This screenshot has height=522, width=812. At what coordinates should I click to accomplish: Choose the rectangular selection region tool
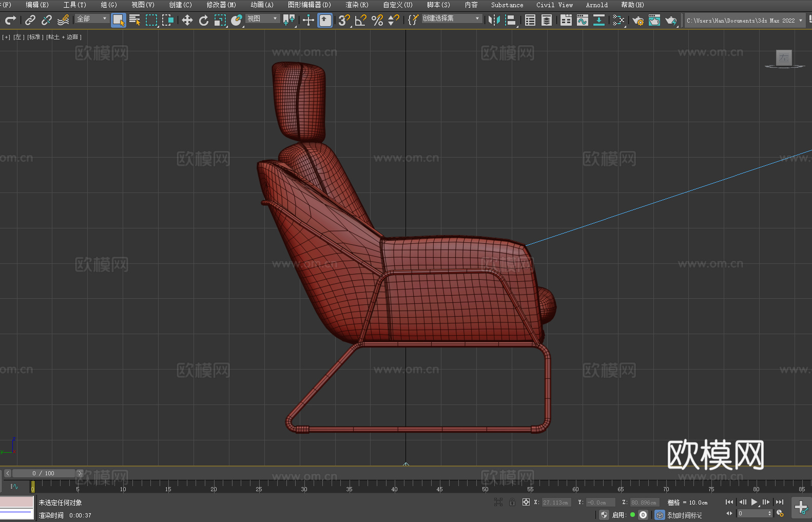[x=151, y=20]
